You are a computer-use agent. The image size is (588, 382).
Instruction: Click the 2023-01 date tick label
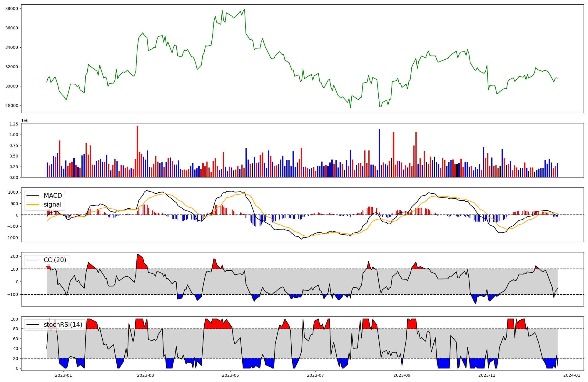coord(64,375)
